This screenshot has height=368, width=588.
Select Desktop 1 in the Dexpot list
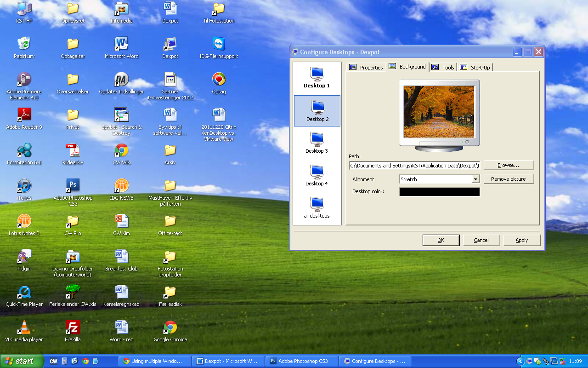[x=317, y=77]
